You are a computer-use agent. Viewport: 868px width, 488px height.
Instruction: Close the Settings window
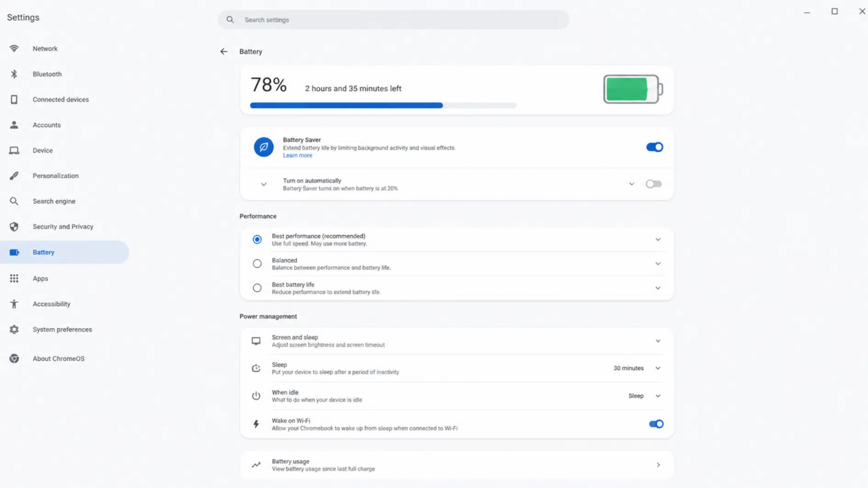[x=862, y=11]
